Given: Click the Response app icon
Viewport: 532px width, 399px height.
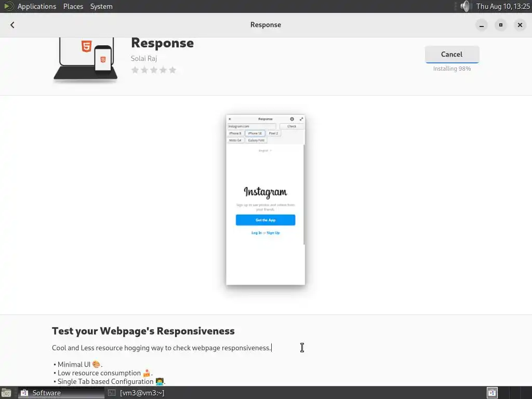Looking at the screenshot, I should click(x=86, y=59).
